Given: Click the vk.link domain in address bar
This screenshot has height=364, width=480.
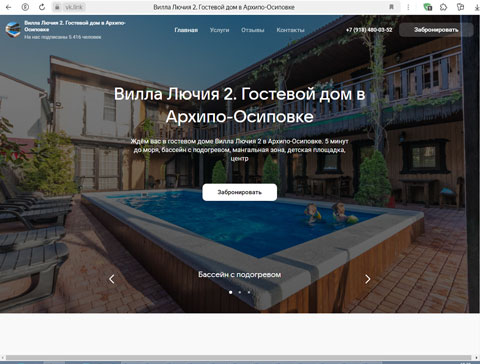Looking at the screenshot, I should (x=74, y=7).
